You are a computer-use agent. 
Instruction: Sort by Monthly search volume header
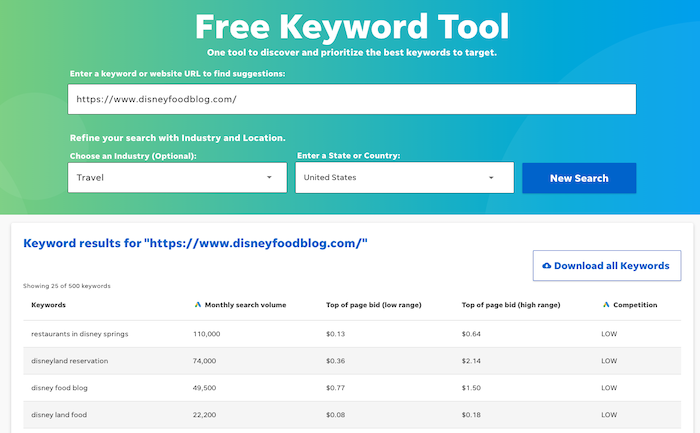(x=245, y=305)
